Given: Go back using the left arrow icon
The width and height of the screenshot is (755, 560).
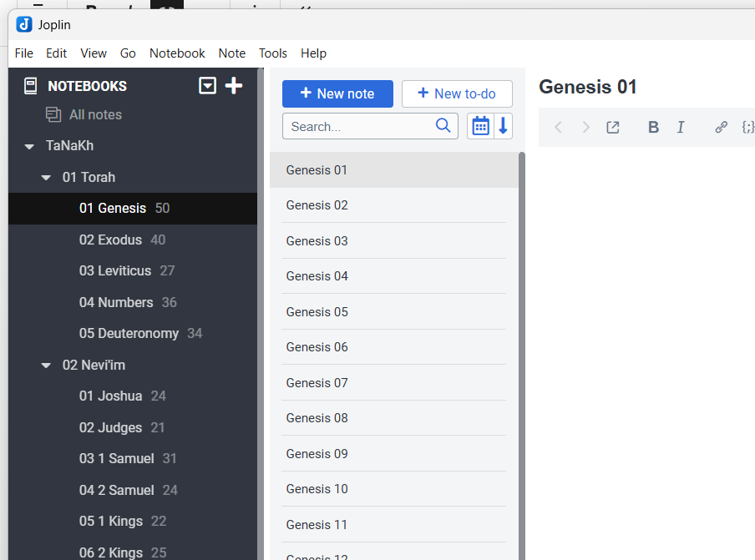Looking at the screenshot, I should click(x=559, y=127).
